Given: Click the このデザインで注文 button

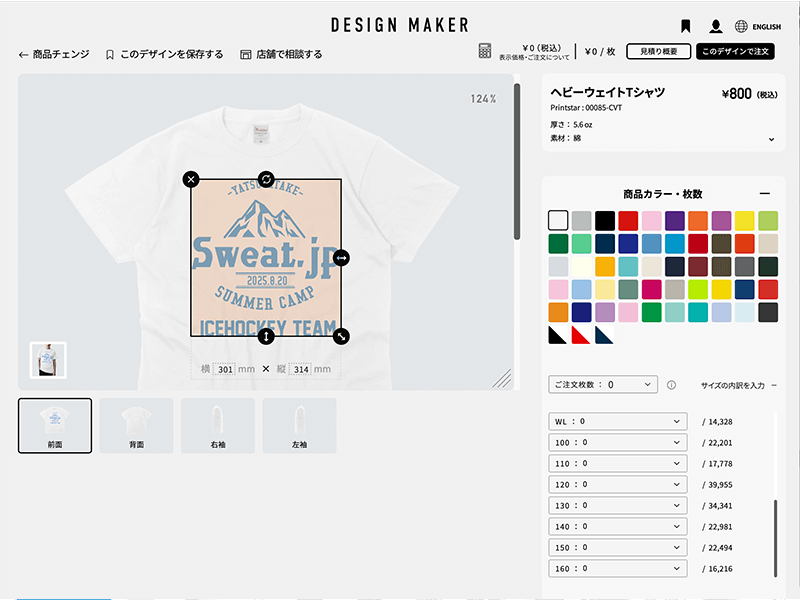Looking at the screenshot, I should (735, 51).
